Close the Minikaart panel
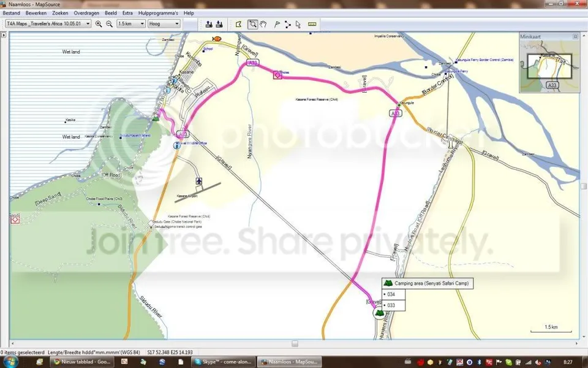Viewport: 588px width, 368px height. pos(575,36)
